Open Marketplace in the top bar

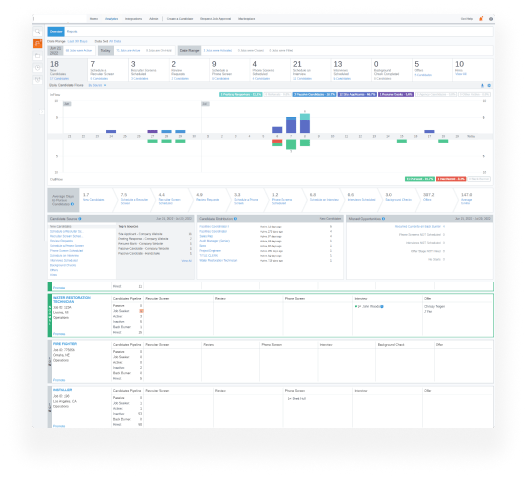tap(247, 19)
